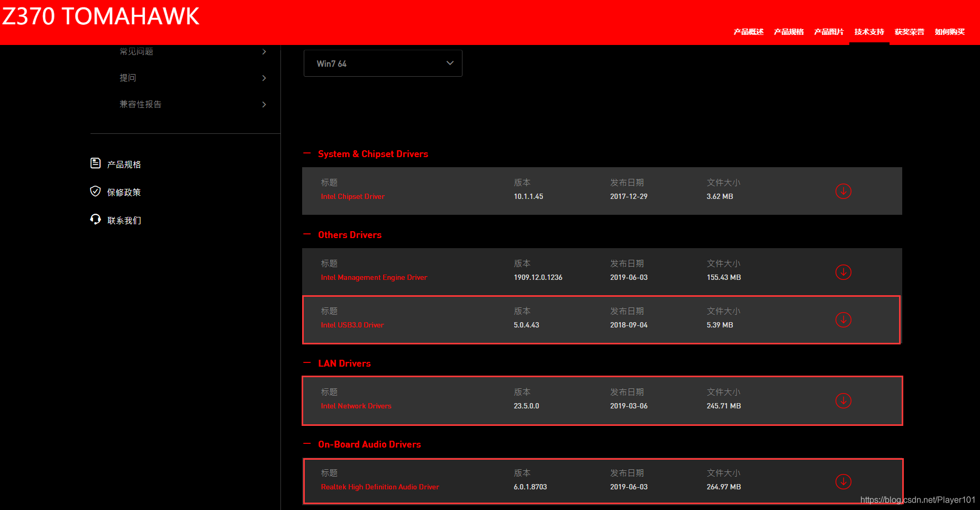Switch to the 产品概述 tab

[748, 32]
